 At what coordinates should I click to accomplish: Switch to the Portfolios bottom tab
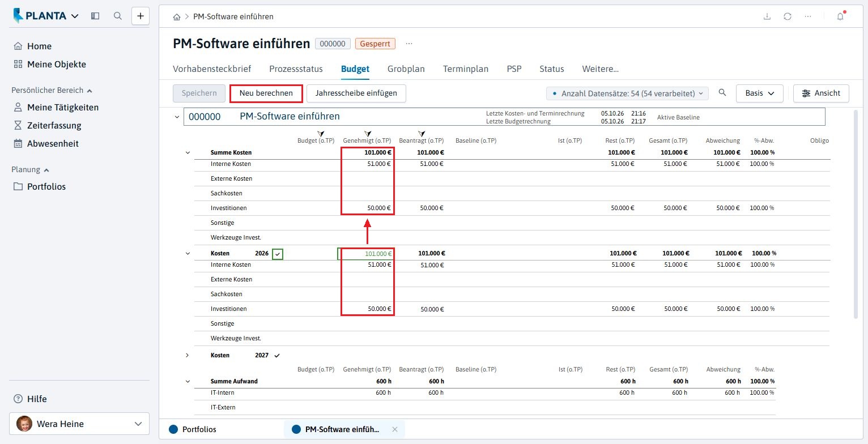point(193,429)
